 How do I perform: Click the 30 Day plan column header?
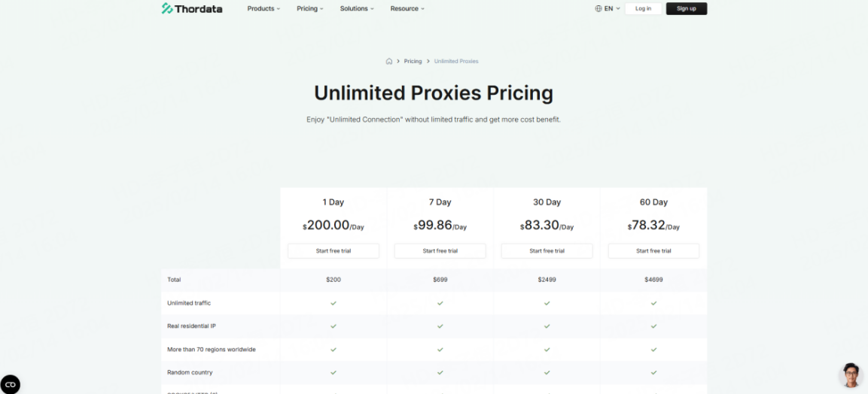(547, 202)
